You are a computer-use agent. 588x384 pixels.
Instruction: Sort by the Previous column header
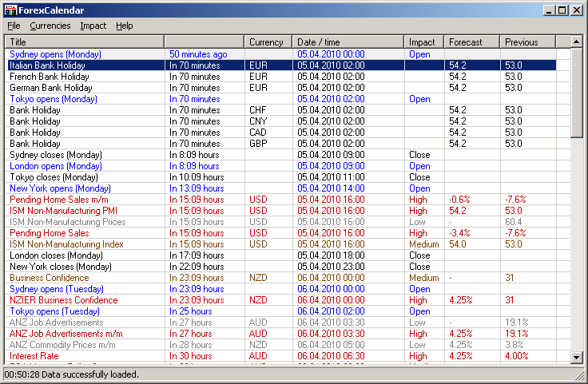528,42
